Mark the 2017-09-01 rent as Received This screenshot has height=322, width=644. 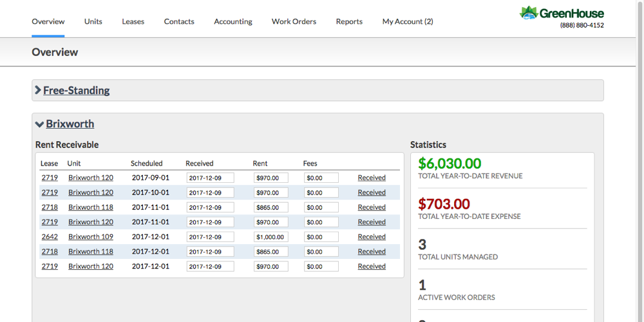tap(372, 178)
